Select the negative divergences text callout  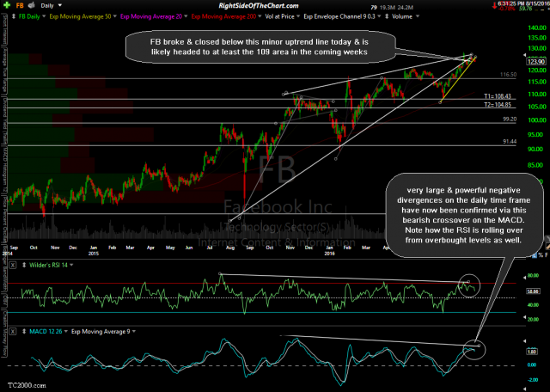pyautogui.click(x=465, y=215)
